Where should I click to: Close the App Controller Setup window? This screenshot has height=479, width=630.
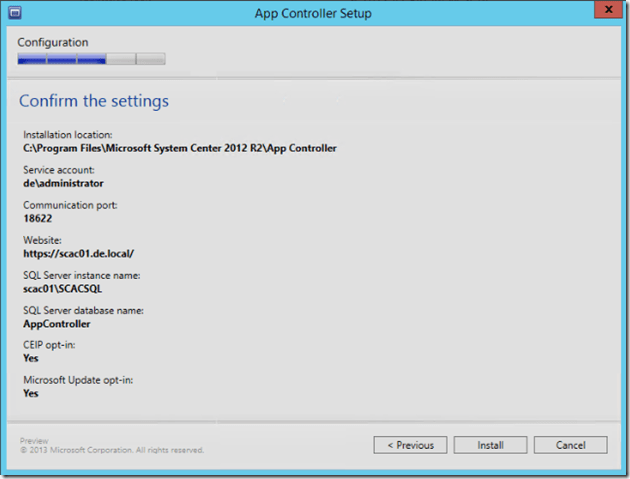pyautogui.click(x=604, y=12)
